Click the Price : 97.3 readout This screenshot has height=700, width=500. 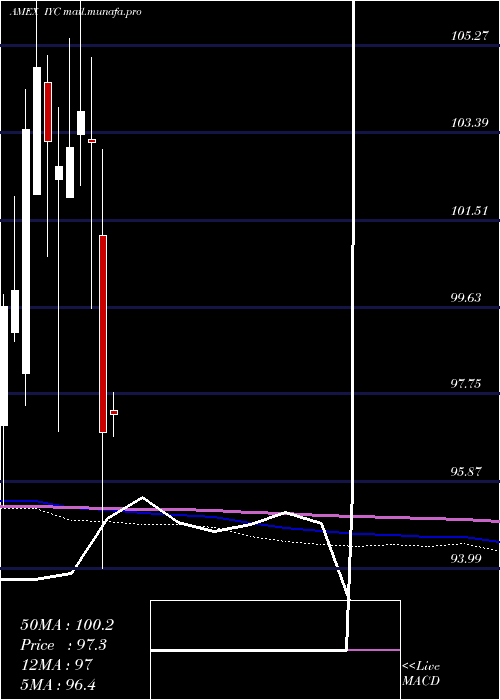(64, 645)
